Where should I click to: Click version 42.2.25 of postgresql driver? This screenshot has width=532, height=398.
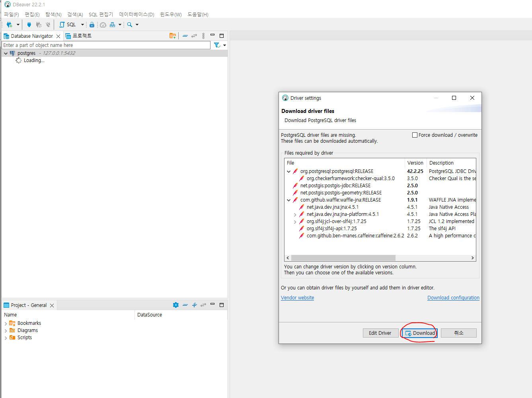[x=415, y=171]
